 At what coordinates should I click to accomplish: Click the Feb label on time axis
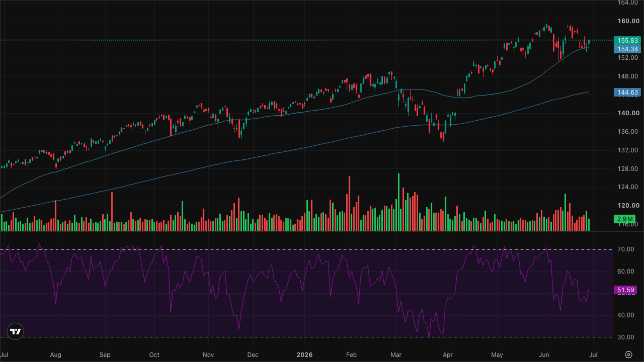click(x=351, y=355)
